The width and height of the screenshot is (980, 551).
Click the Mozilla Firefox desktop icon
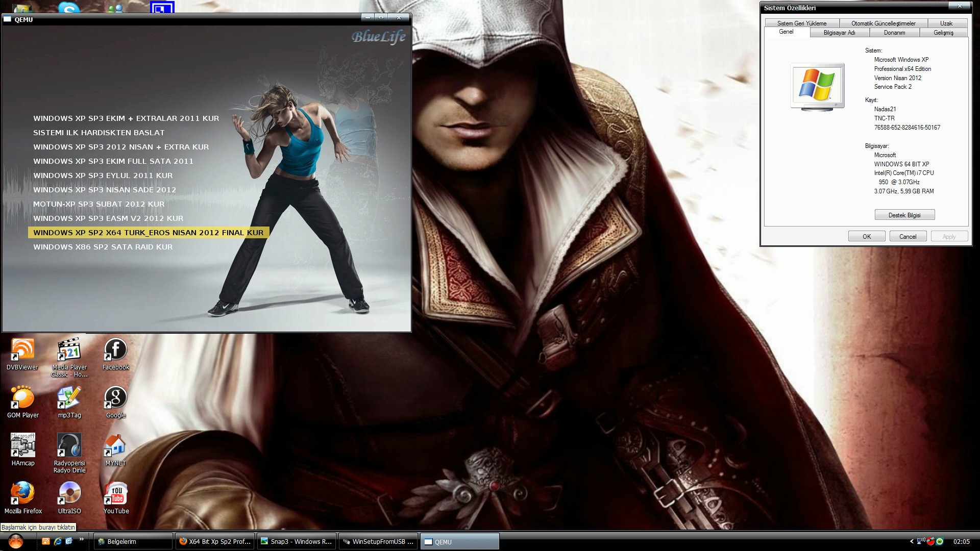pos(23,498)
